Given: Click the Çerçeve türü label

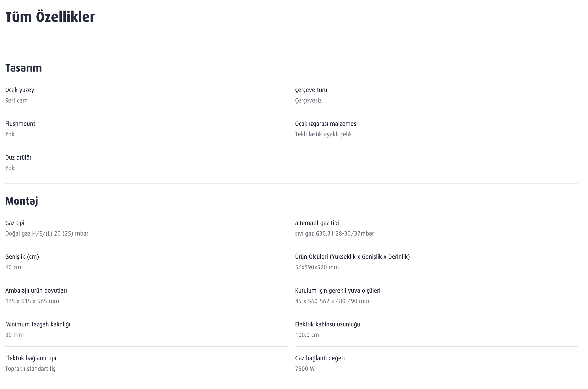Looking at the screenshot, I should click(311, 90).
